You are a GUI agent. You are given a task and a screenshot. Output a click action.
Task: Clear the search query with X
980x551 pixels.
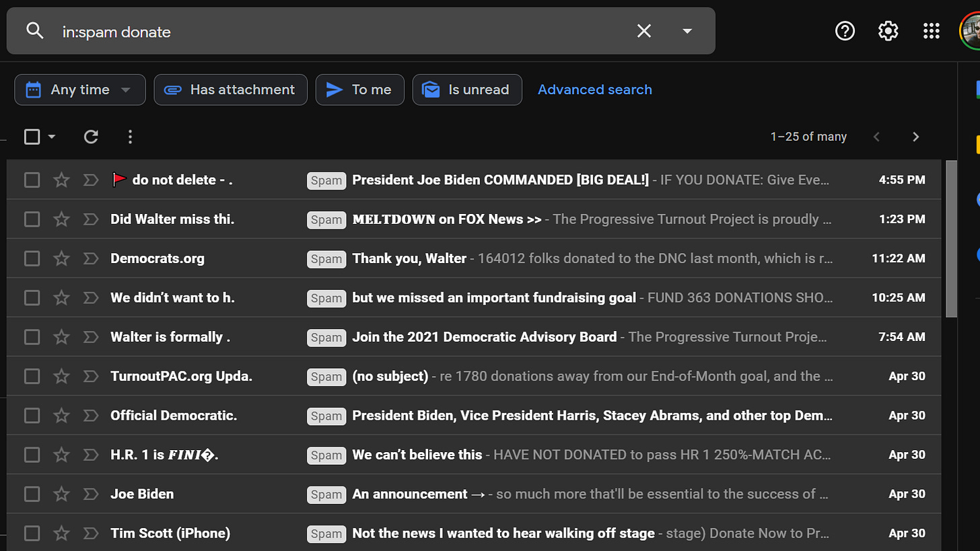pyautogui.click(x=644, y=31)
